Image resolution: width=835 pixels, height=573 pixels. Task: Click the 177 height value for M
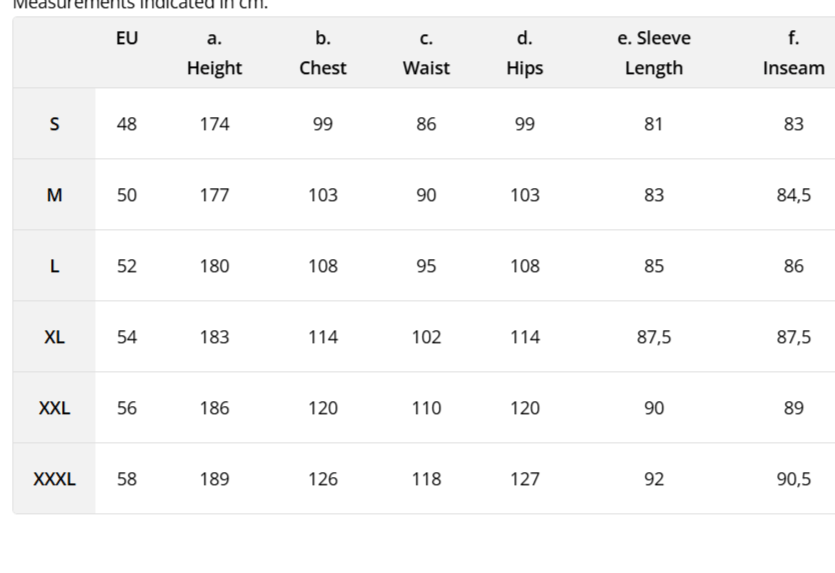[x=214, y=195]
